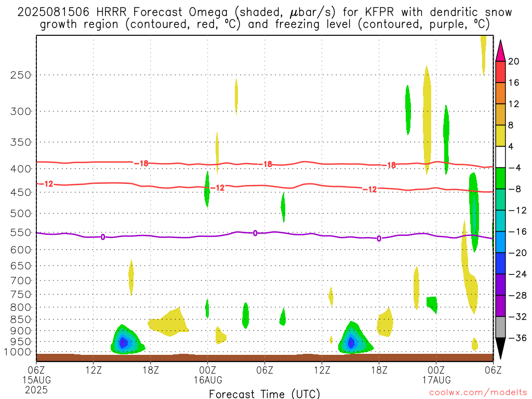Click the 850 pressure level label
532x399 pixels.
21,320
